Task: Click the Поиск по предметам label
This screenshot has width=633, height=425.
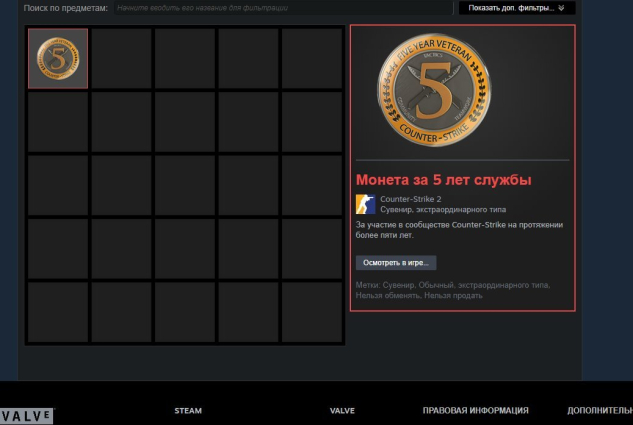Action: pos(66,8)
